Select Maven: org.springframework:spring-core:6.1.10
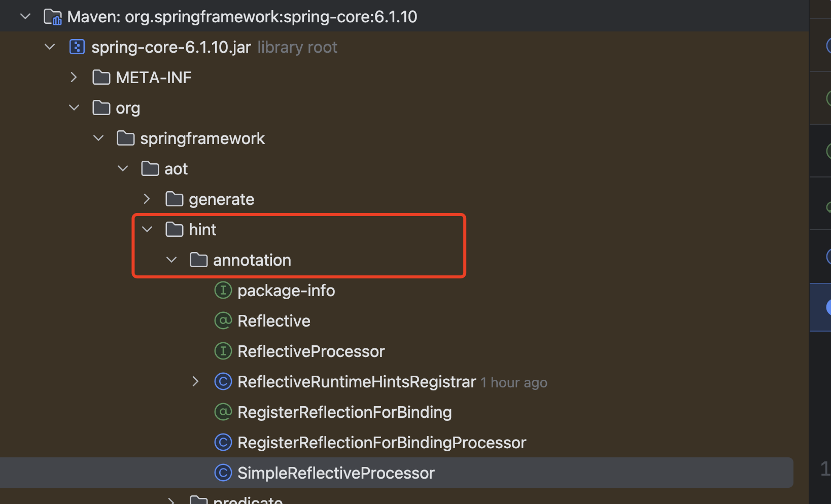 pyautogui.click(x=242, y=17)
